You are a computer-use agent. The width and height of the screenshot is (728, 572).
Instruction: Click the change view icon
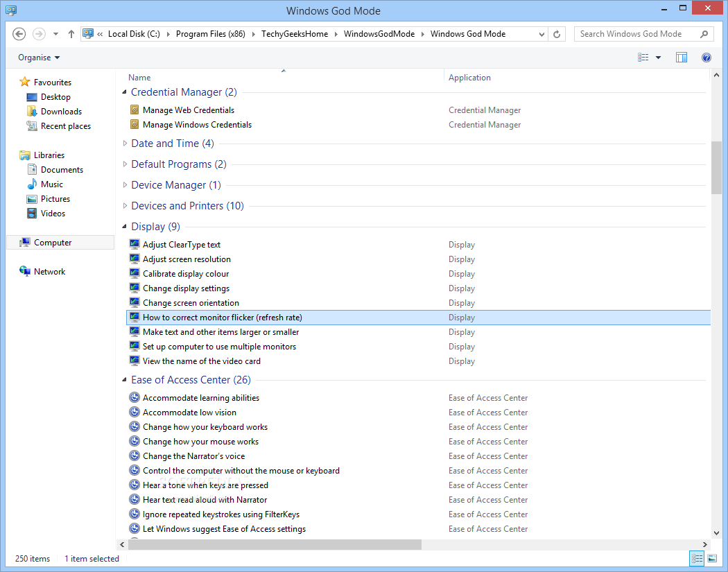tap(643, 58)
